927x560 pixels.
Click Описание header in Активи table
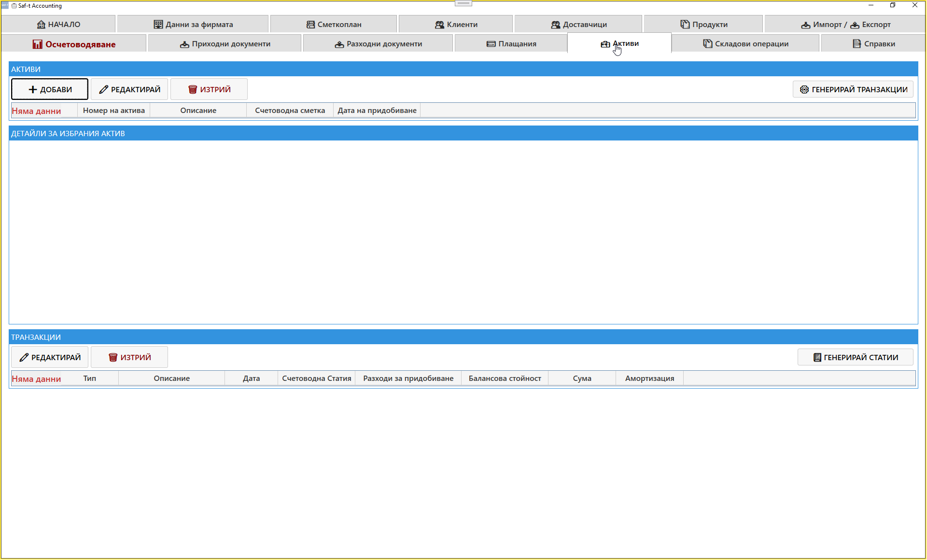pyautogui.click(x=198, y=111)
